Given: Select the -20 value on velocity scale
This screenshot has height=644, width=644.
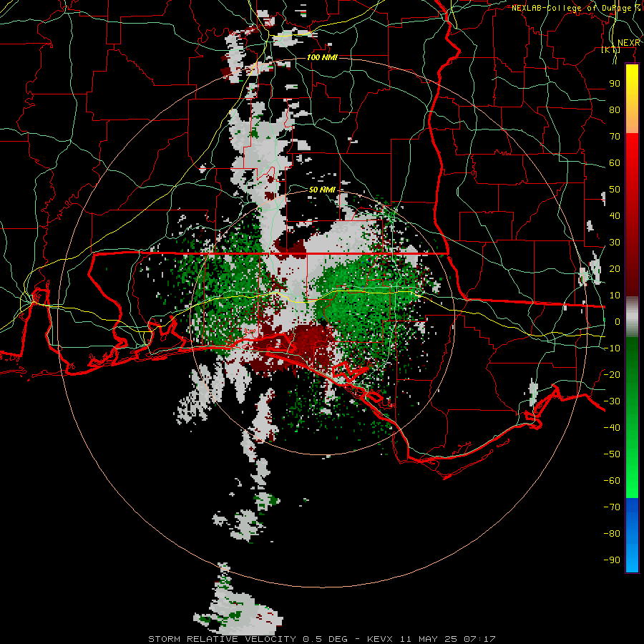Looking at the screenshot, I should point(612,374).
